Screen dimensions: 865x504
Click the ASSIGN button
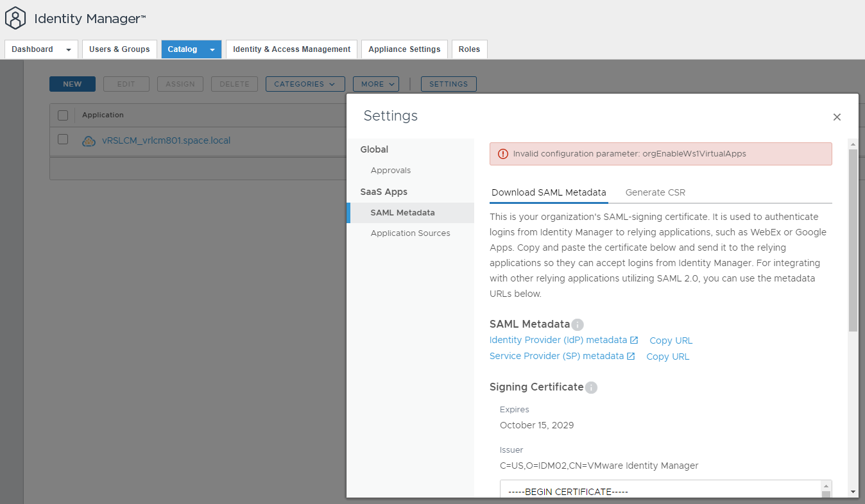[180, 84]
